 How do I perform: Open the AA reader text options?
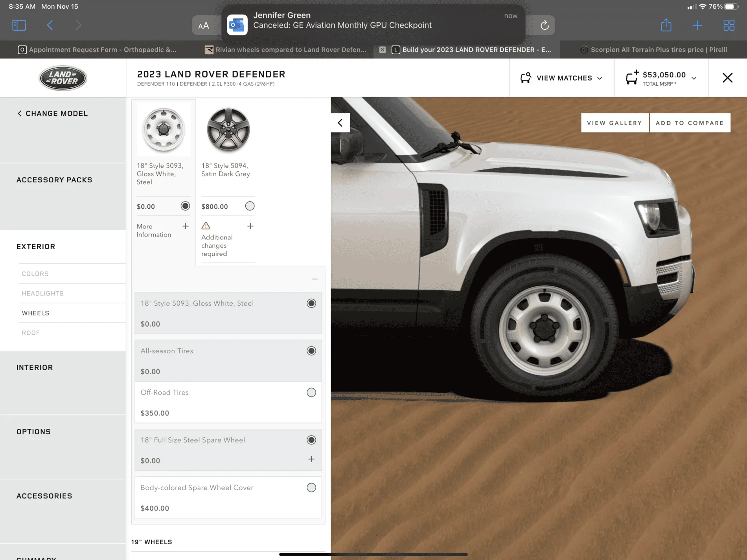pyautogui.click(x=204, y=26)
